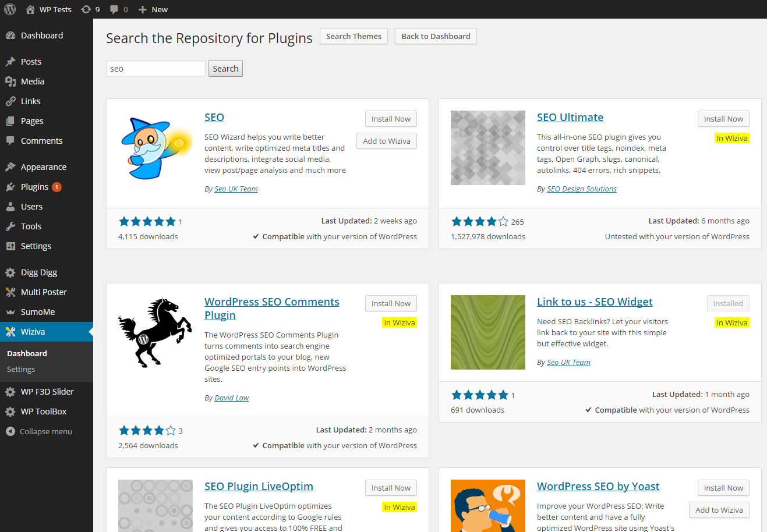Viewport: 767px width, 532px height.
Task: Install WordPress SEO by Yoast now
Action: (723, 488)
